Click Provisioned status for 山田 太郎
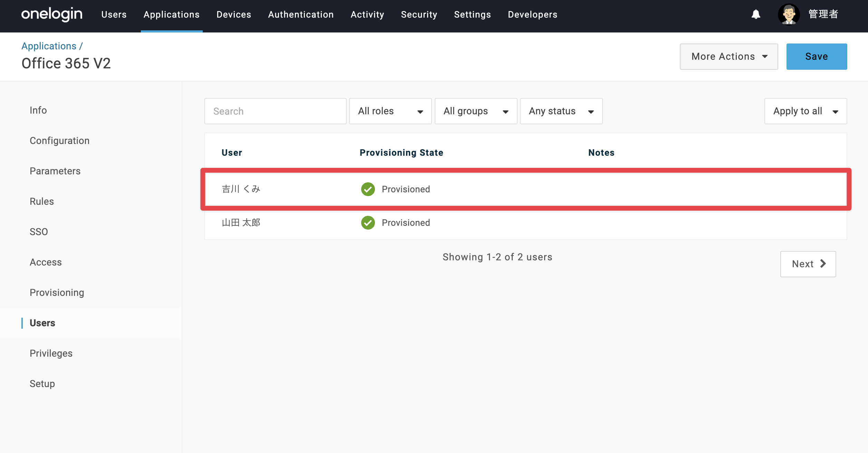 [406, 223]
